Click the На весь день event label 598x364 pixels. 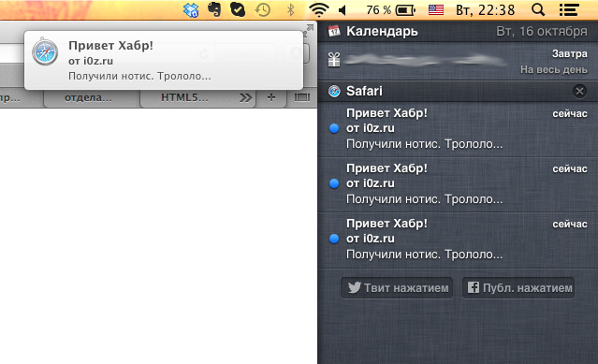(x=554, y=70)
